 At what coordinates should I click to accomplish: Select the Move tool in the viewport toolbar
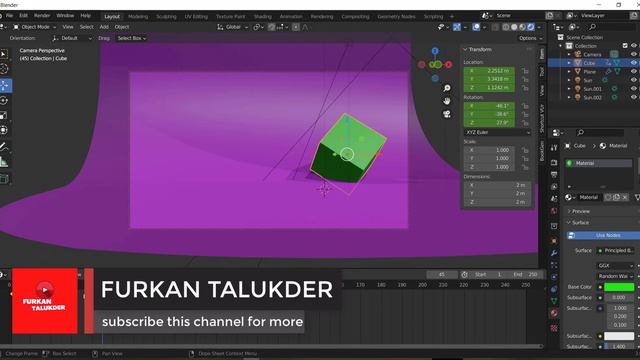[x=5, y=86]
